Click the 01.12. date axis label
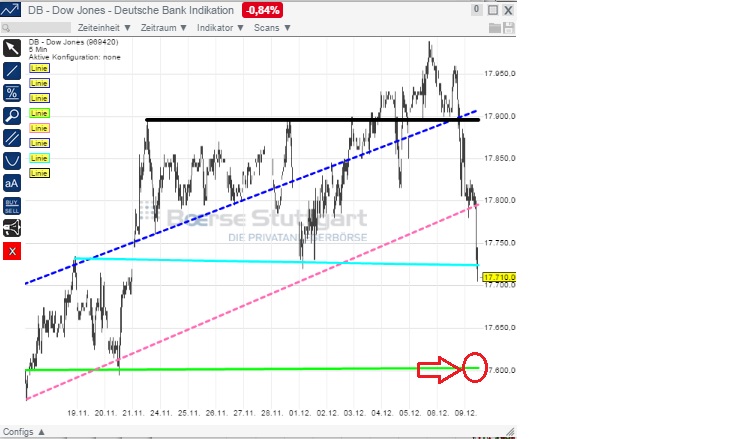747x439 pixels. pyautogui.click(x=300, y=413)
